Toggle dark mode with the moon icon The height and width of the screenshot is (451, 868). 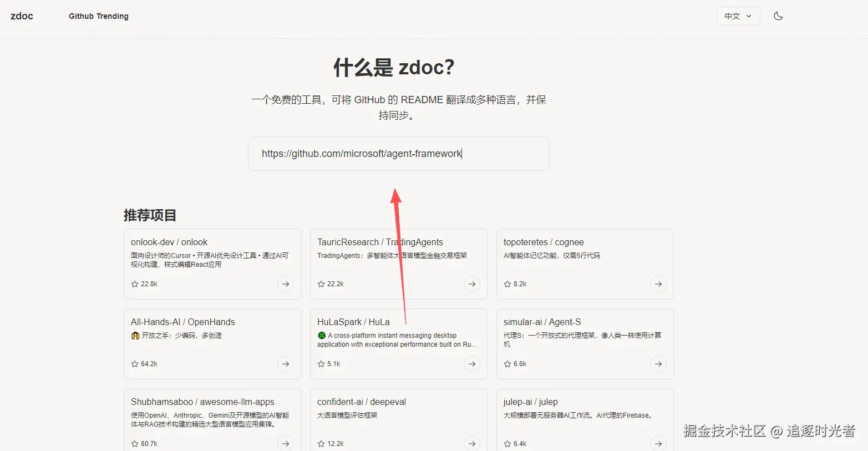pos(778,16)
